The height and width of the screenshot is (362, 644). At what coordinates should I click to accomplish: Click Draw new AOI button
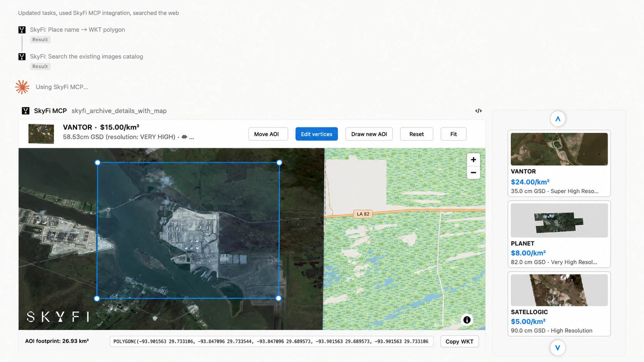click(369, 134)
